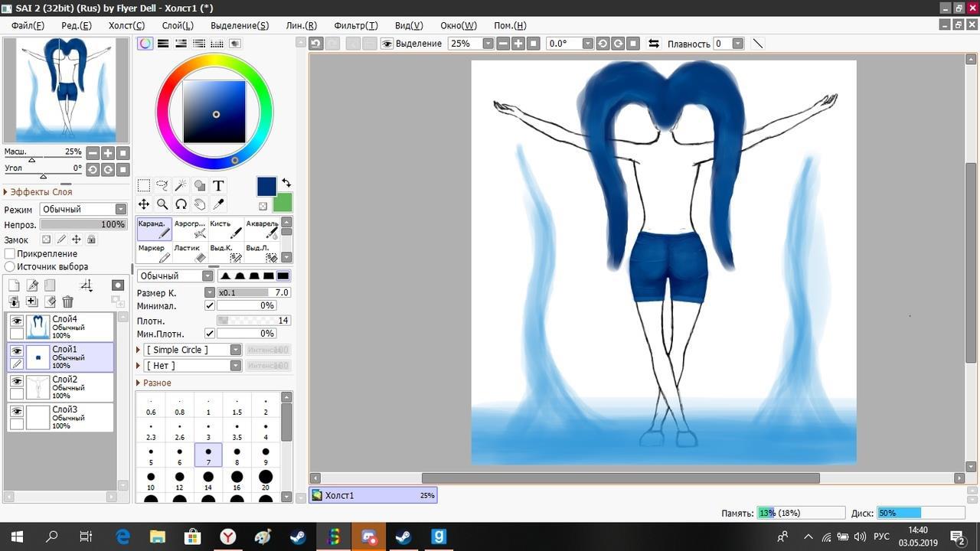Enable the Прикрепление checkbox
980x551 pixels.
point(10,253)
